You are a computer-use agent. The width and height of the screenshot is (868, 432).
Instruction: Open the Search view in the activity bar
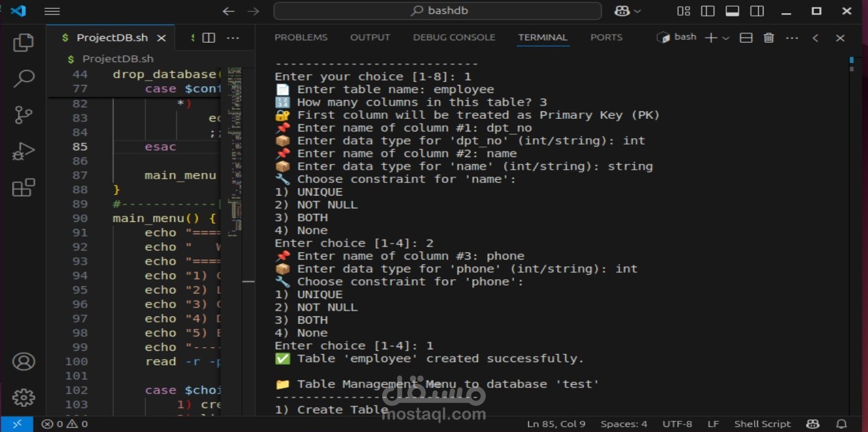pos(23,79)
